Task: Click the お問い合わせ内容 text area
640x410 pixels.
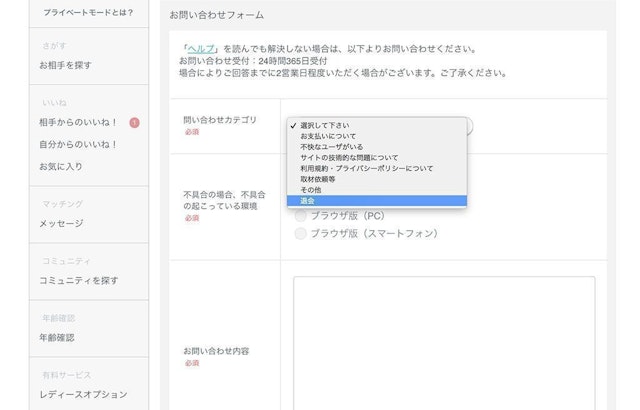Action: click(x=444, y=340)
